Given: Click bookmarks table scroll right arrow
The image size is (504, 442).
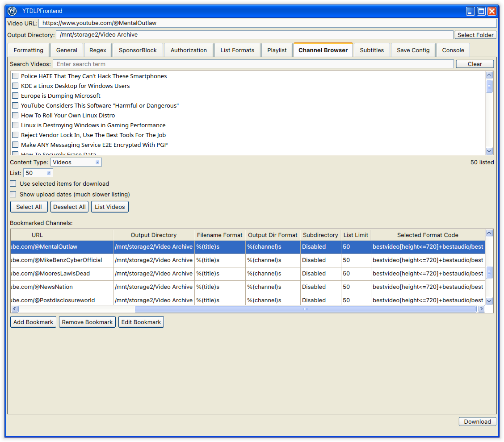Looking at the screenshot, I should click(x=481, y=309).
